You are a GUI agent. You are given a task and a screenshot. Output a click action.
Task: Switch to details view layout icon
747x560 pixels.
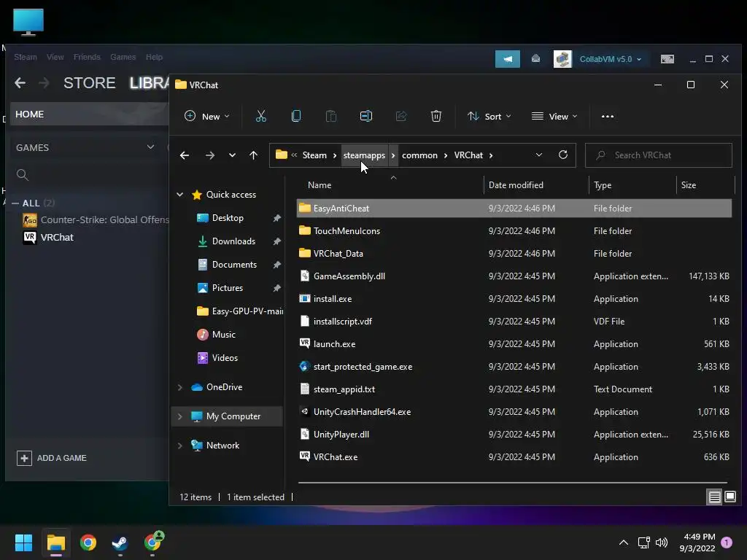[x=715, y=497]
